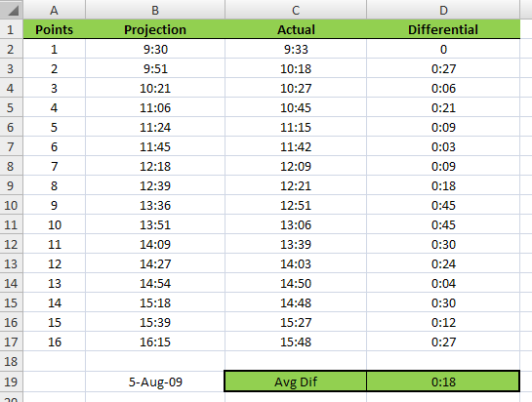Click the Points header cell
Image resolution: width=532 pixels, height=402 pixels.
pyautogui.click(x=54, y=29)
